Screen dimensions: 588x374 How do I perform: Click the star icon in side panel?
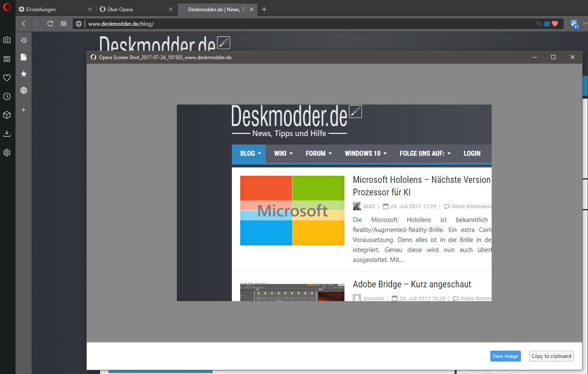pyautogui.click(x=24, y=74)
